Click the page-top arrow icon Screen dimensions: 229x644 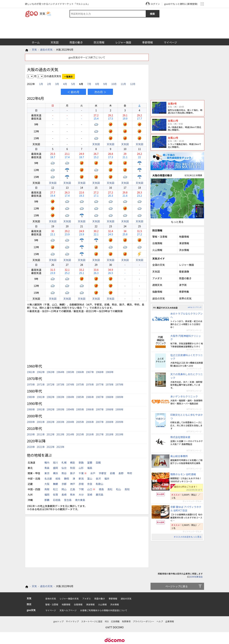pyautogui.click(x=200, y=586)
